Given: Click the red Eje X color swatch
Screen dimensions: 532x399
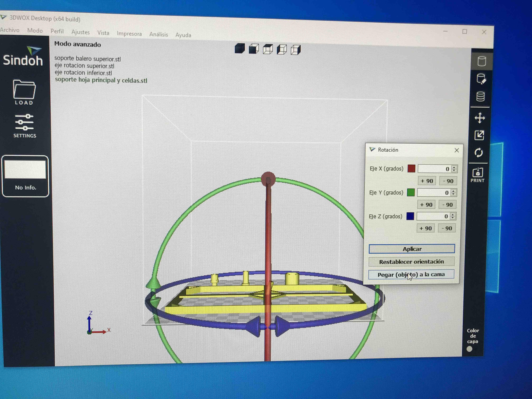Looking at the screenshot, I should [411, 169].
